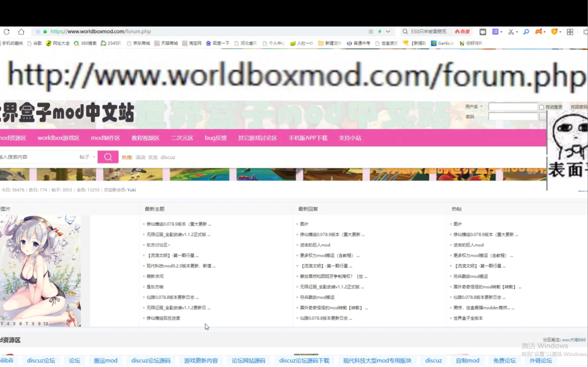Open the 支持小站 nav item

350,138
